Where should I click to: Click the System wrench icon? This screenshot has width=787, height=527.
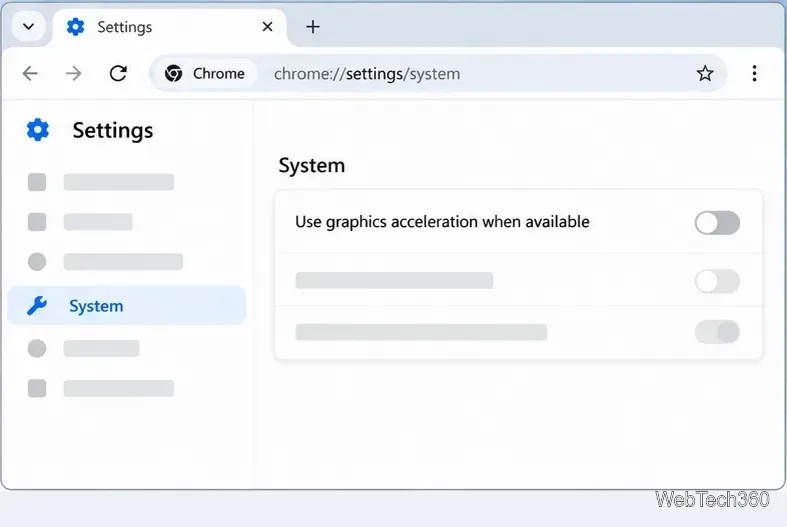coord(37,306)
